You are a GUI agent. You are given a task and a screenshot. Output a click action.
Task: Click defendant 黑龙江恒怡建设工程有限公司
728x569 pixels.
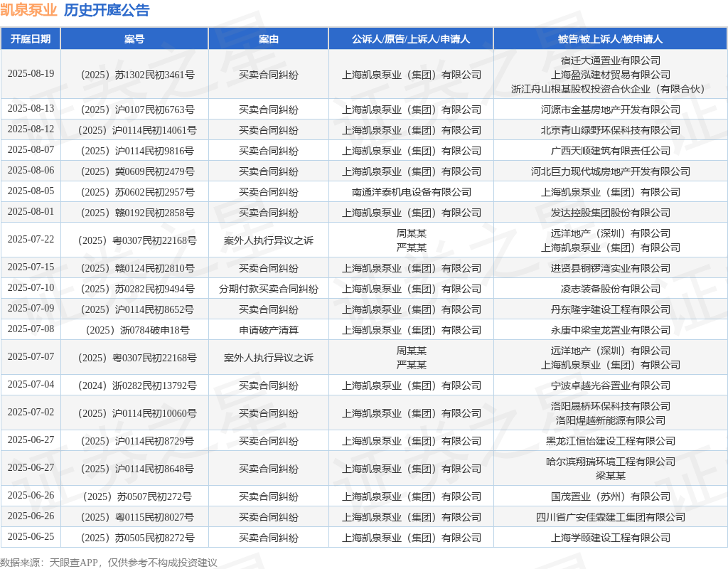[x=610, y=441]
